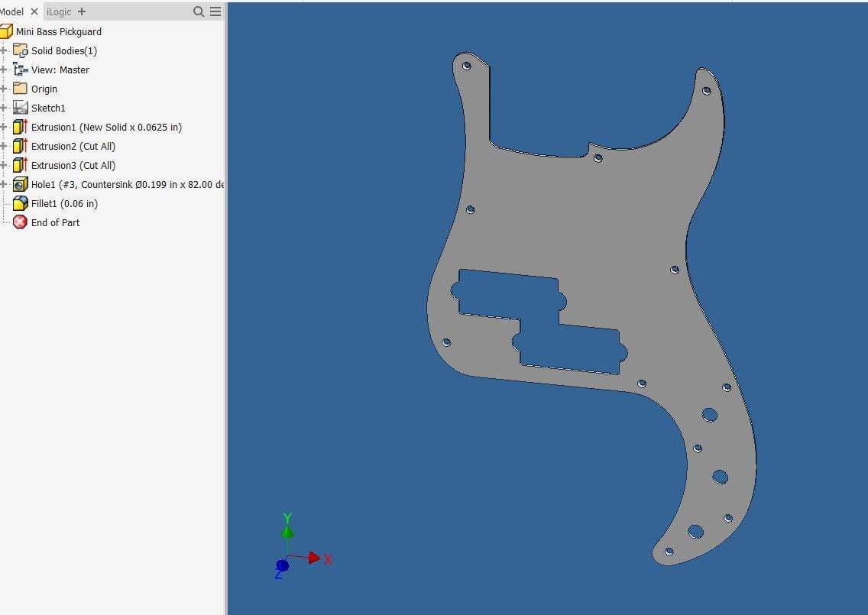Expand the Solid Bodies(1) node
868x615 pixels.
click(3, 51)
